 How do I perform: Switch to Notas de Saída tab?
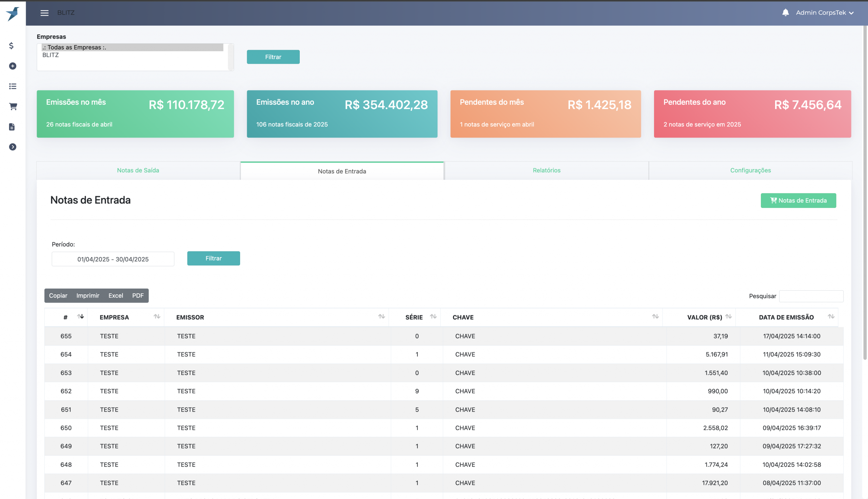(x=138, y=170)
